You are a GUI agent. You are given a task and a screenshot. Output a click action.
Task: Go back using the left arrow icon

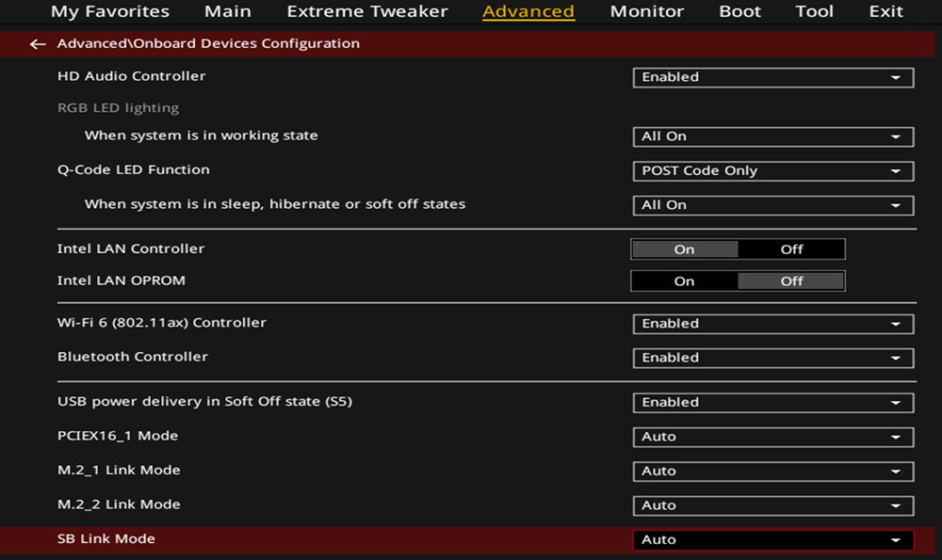(x=38, y=44)
